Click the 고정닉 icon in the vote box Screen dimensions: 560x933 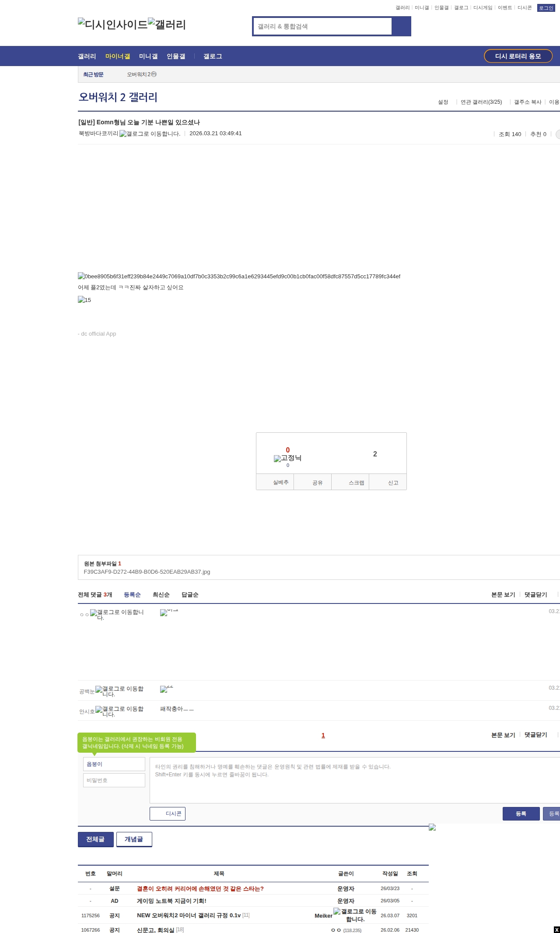pyautogui.click(x=287, y=458)
